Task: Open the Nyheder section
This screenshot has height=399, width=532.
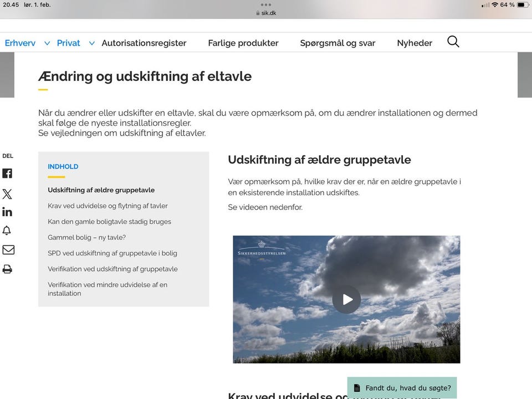Action: point(414,43)
